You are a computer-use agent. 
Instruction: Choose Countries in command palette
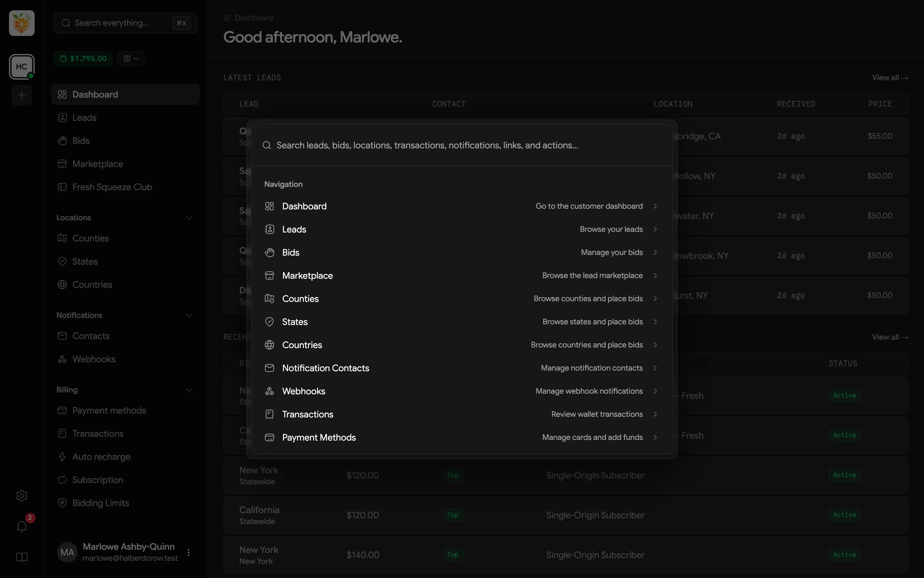[x=462, y=345]
